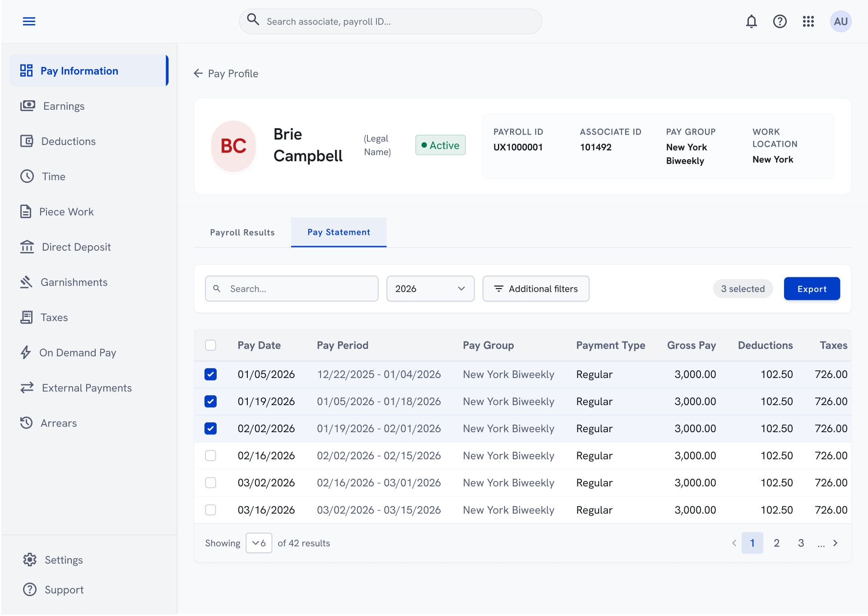Open the rows-per-page dropdown showing 6
The width and height of the screenshot is (868, 616).
(259, 543)
